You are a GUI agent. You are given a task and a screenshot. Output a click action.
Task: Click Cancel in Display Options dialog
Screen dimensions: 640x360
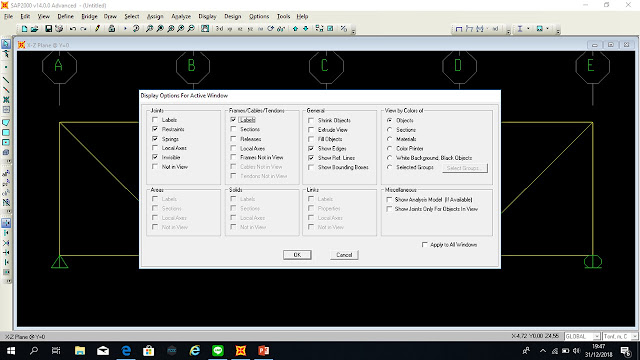point(344,255)
